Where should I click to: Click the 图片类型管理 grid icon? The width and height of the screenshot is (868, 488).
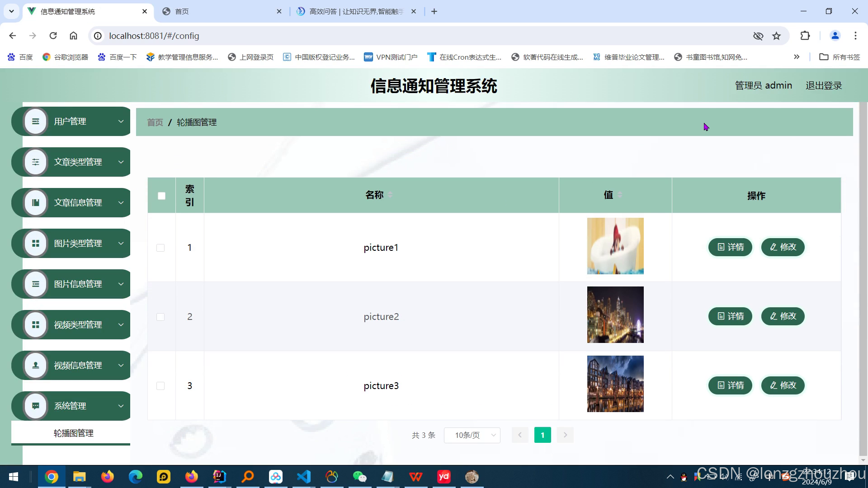coord(35,244)
